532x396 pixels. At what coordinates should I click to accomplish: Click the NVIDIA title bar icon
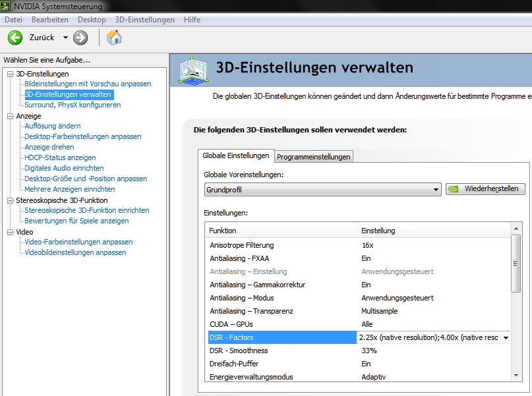pos(5,6)
